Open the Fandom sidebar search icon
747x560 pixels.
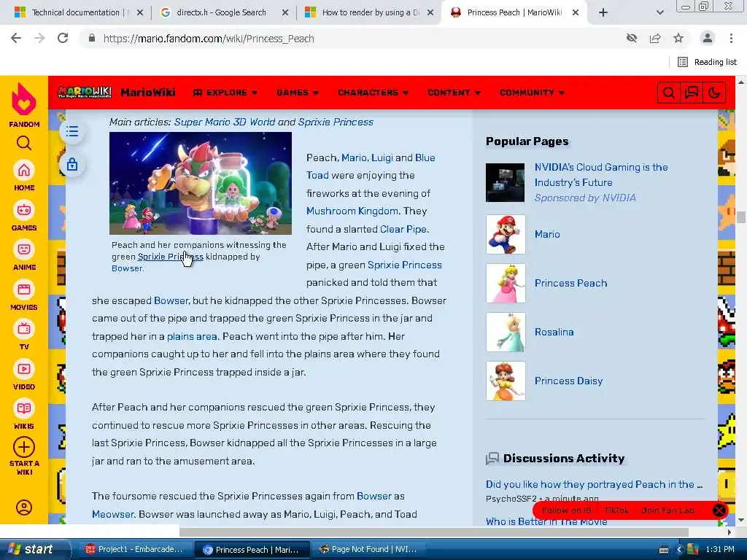point(24,143)
